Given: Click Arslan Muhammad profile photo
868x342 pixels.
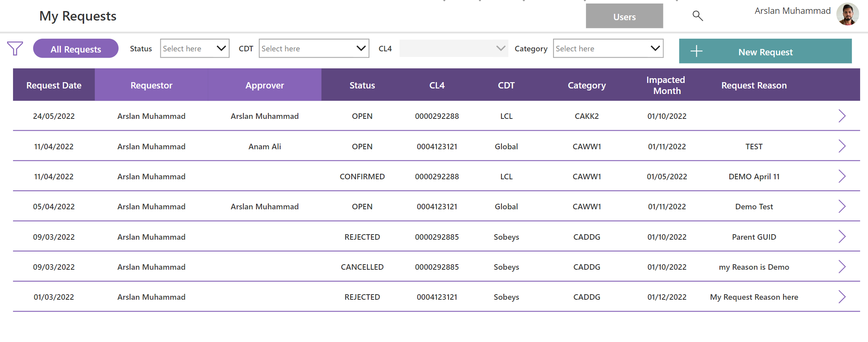Looking at the screenshot, I should click(847, 14).
